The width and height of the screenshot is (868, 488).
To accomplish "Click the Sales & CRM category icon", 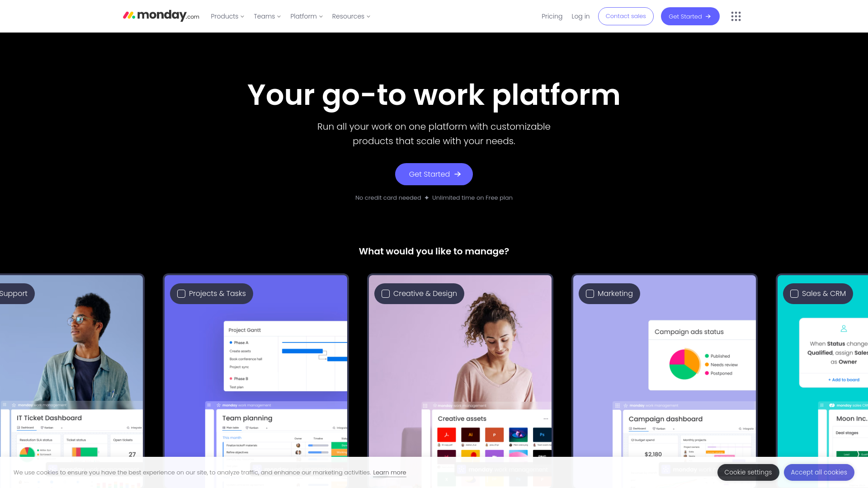I will [x=794, y=293].
